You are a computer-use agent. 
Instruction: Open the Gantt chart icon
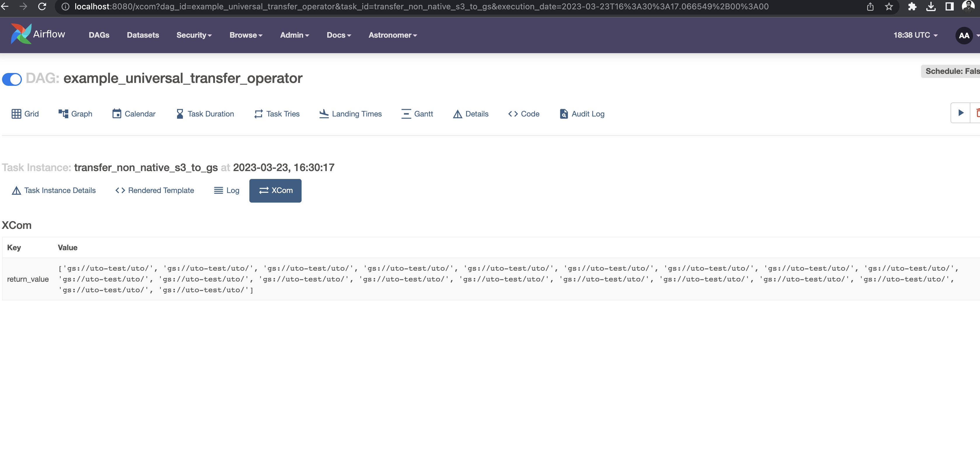point(417,114)
